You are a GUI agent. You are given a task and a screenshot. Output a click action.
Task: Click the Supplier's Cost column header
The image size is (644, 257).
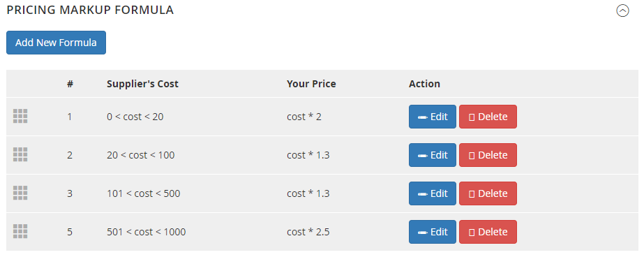(142, 84)
